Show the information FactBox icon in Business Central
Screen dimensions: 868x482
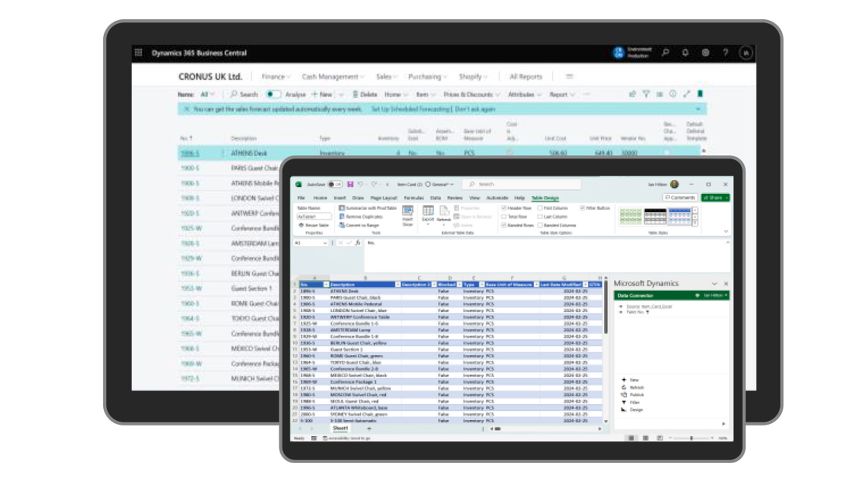[x=673, y=94]
